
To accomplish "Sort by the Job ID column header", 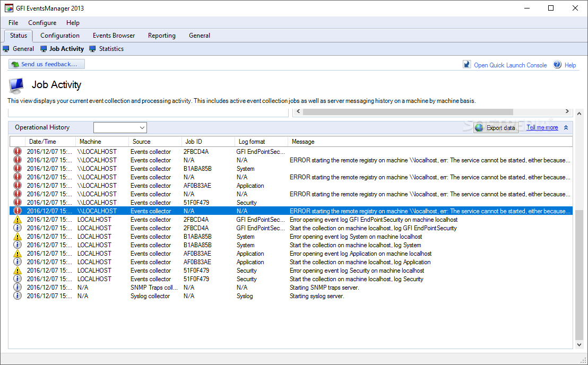I will pos(208,142).
